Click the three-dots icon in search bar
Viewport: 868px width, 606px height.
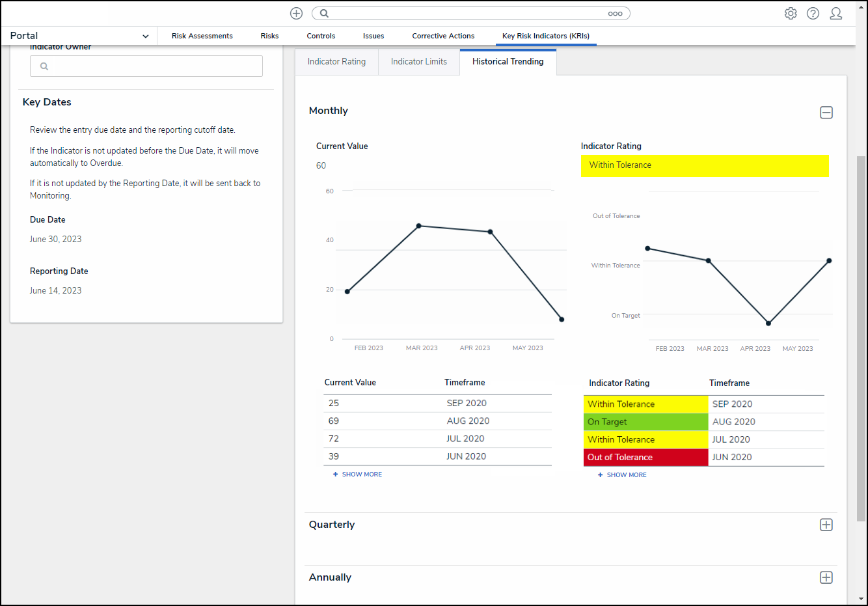click(615, 14)
